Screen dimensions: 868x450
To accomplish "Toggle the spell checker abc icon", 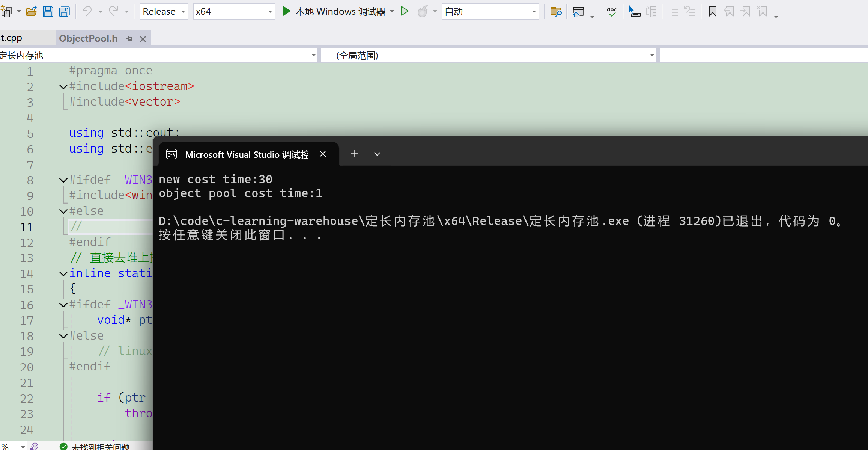I will point(612,12).
